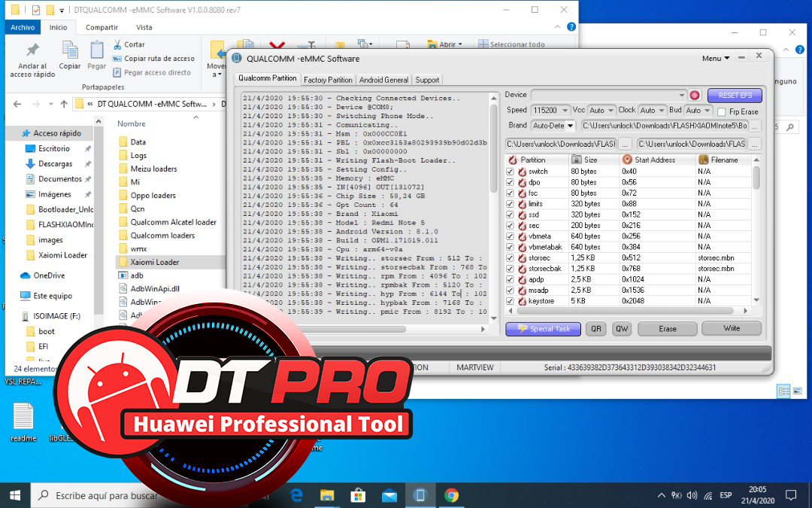This screenshot has width=812, height=508.
Task: Select Este equipo in navigation pane
Action: [x=53, y=296]
